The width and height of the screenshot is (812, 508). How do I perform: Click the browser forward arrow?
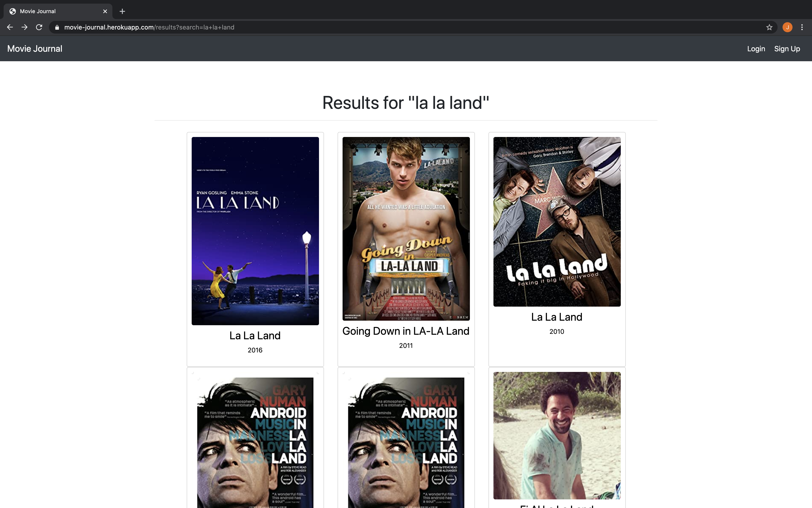click(24, 27)
